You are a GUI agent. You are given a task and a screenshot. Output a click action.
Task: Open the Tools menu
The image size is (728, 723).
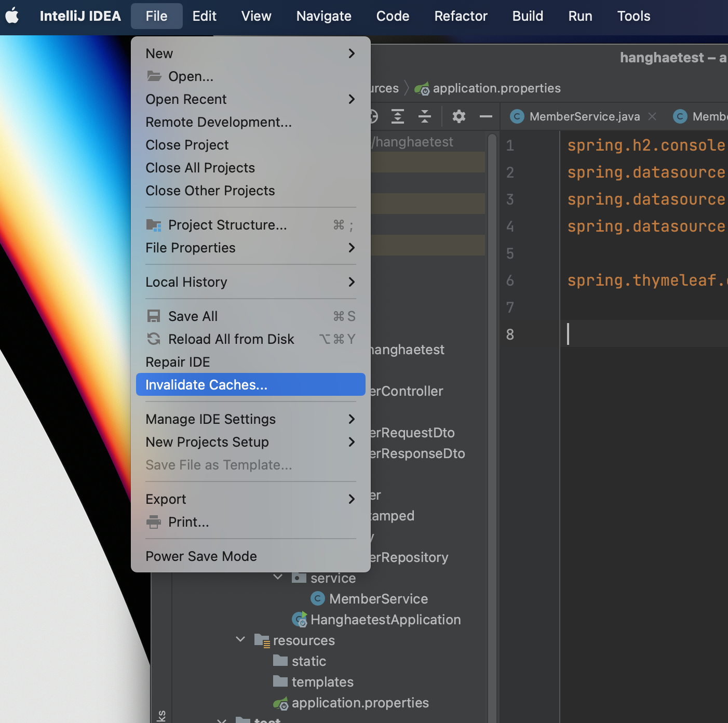633,16
